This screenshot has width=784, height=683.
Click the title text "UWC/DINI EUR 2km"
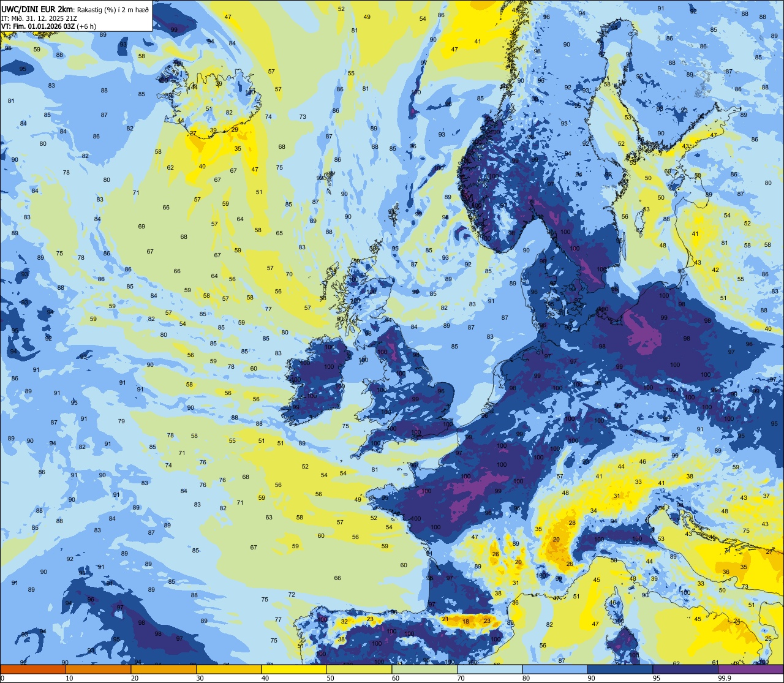click(x=37, y=9)
